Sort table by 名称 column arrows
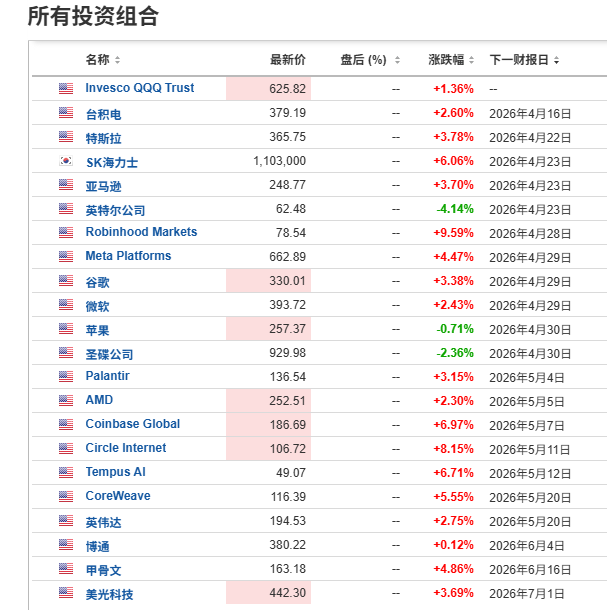The height and width of the screenshot is (610, 607). pos(118,60)
